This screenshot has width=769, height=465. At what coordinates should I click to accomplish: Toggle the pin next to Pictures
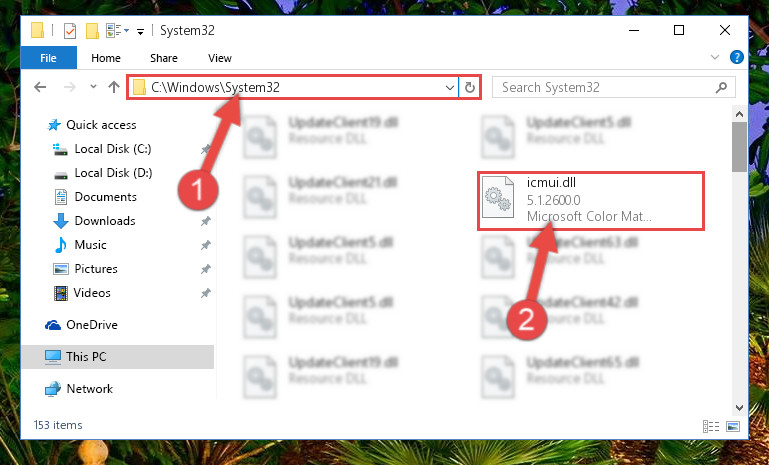point(205,269)
